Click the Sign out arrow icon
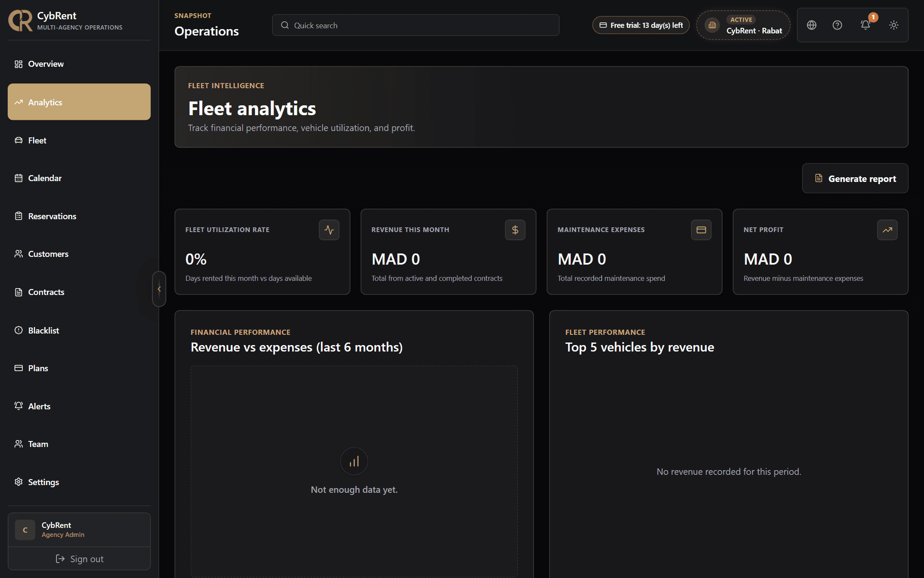The height and width of the screenshot is (578, 924). 60,559
